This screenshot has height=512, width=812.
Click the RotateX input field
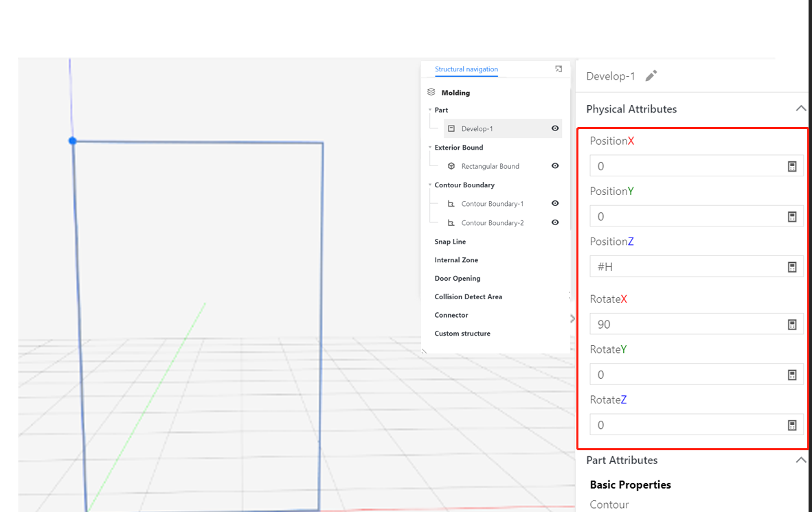pos(687,325)
